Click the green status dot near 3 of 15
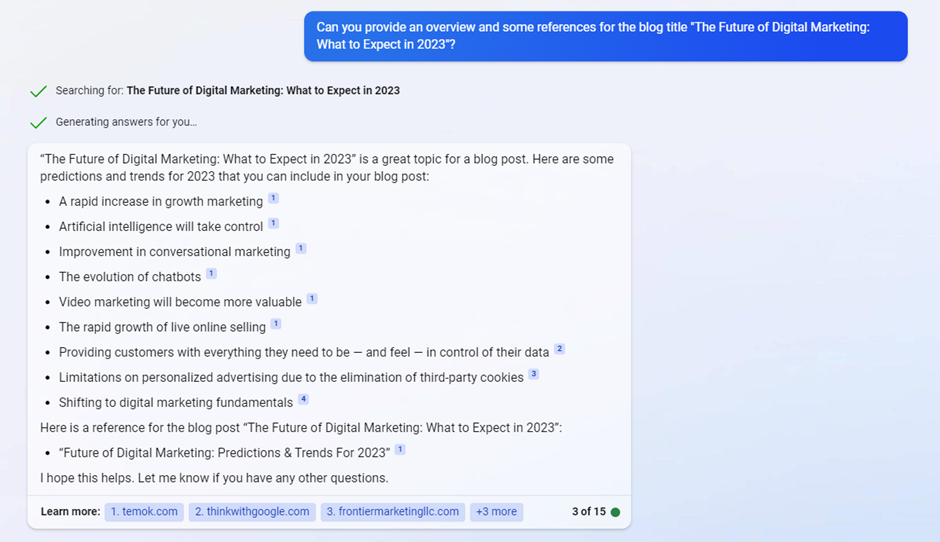 coord(615,512)
